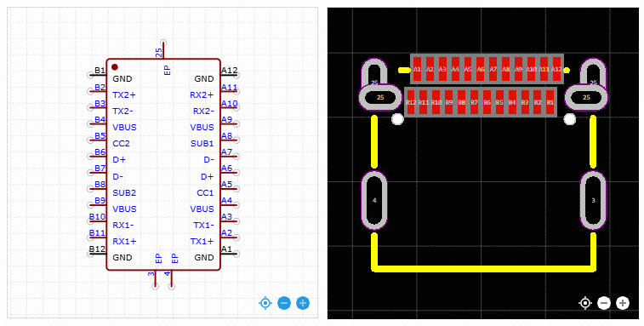
Task: Zoom out the schematic symbol view
Action: click(x=284, y=303)
